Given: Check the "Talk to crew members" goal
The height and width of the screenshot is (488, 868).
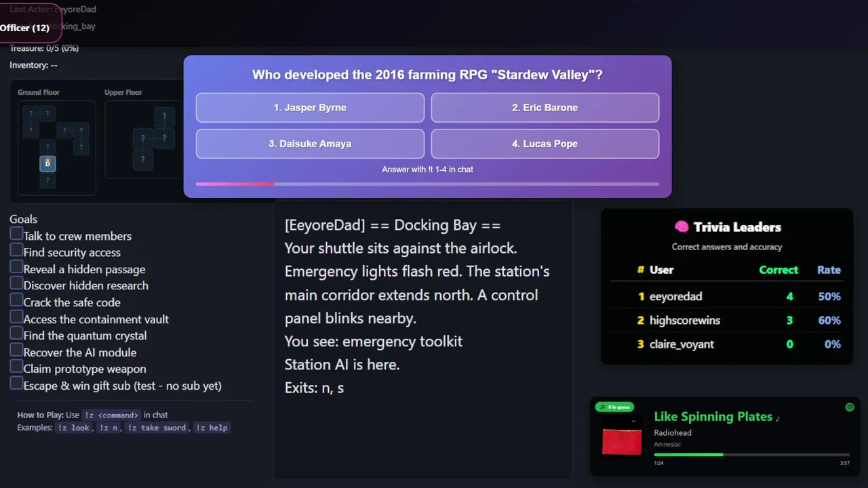Looking at the screenshot, I should point(16,234).
